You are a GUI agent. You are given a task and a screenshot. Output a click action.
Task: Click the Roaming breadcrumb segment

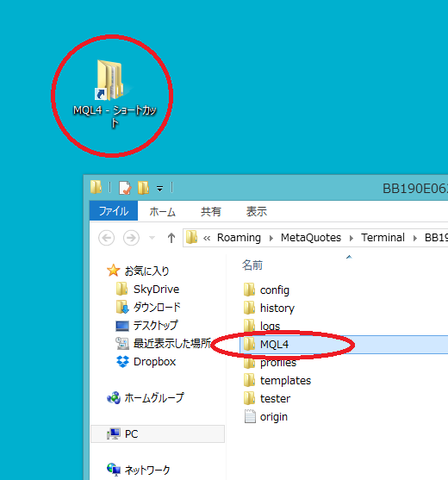tap(239, 238)
